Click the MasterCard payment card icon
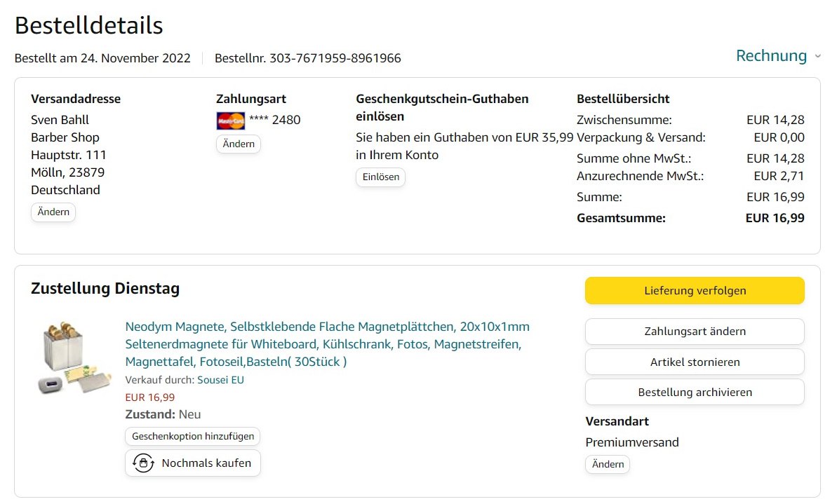Screen dimensions: 837x504 tap(230, 121)
